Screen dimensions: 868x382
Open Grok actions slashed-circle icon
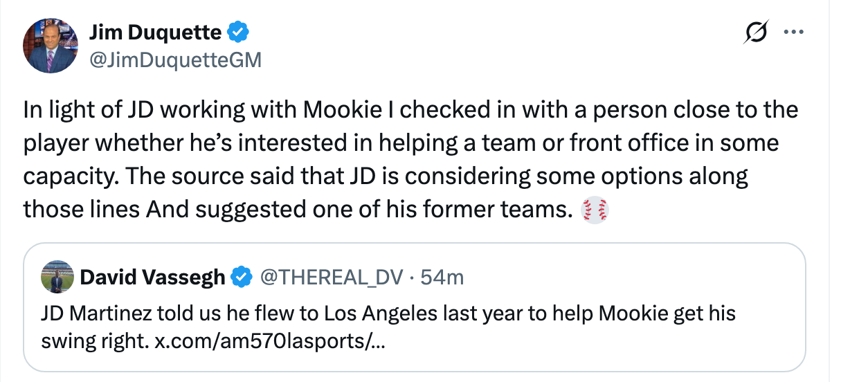coord(756,33)
